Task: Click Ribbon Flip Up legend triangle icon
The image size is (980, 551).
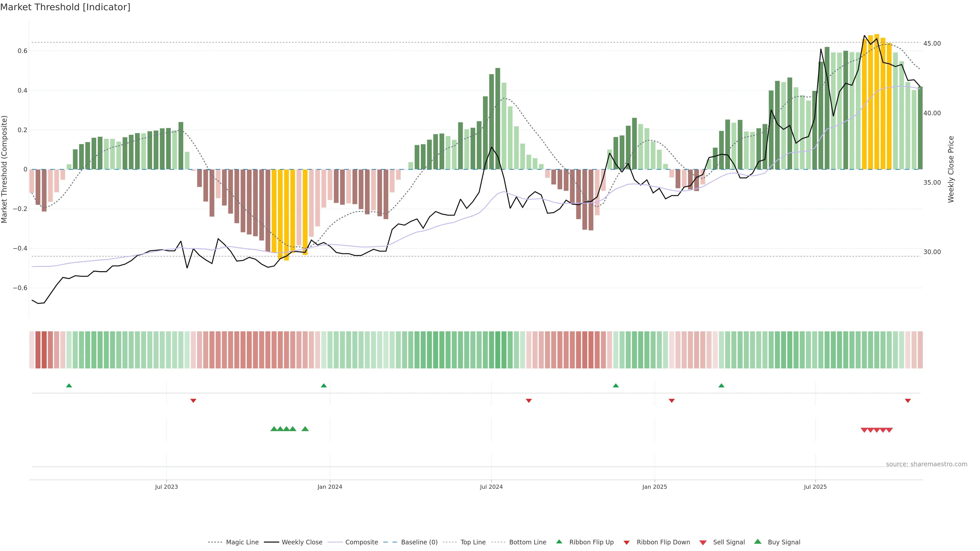Action: coord(559,542)
